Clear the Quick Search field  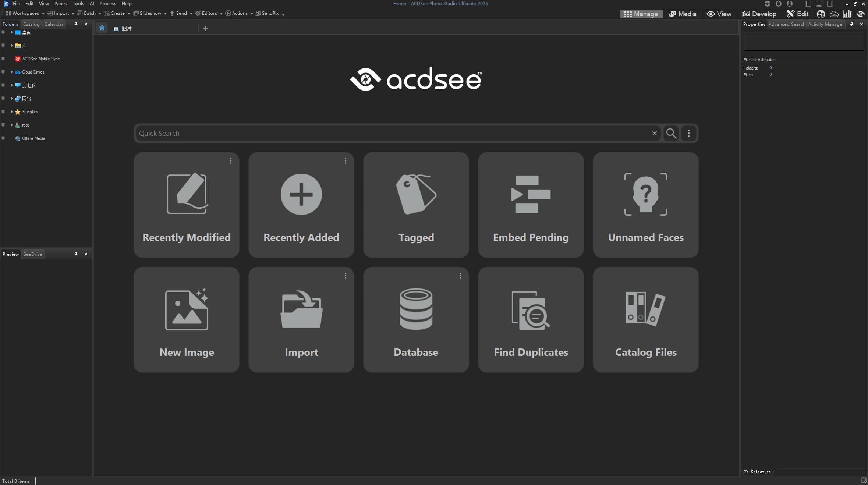(654, 133)
